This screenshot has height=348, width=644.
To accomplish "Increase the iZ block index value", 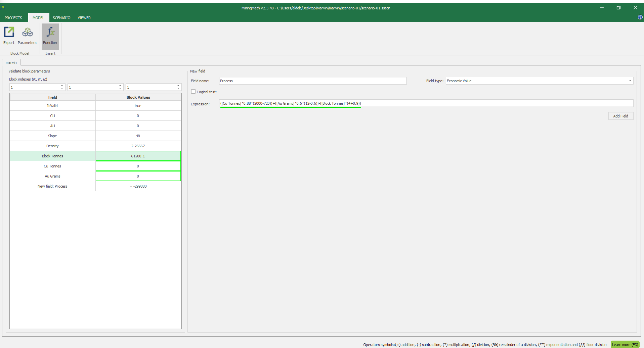I will click(x=178, y=86).
